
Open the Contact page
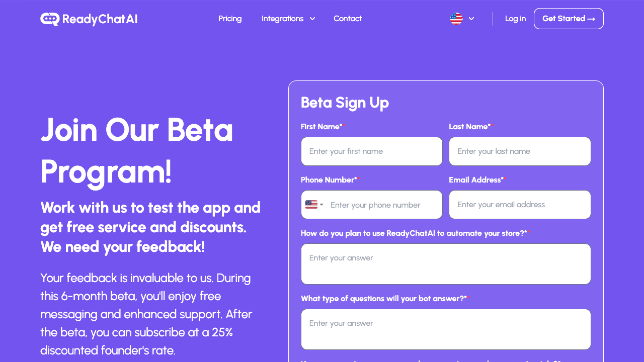click(x=348, y=19)
